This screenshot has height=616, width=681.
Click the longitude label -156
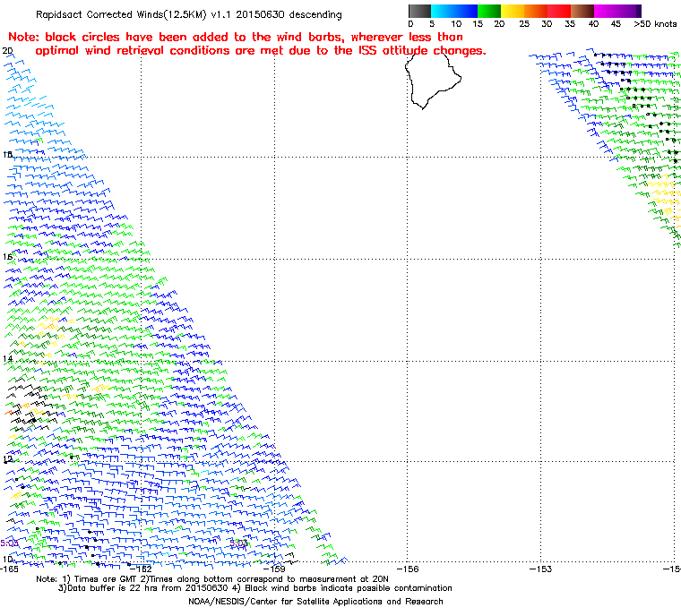(x=407, y=569)
